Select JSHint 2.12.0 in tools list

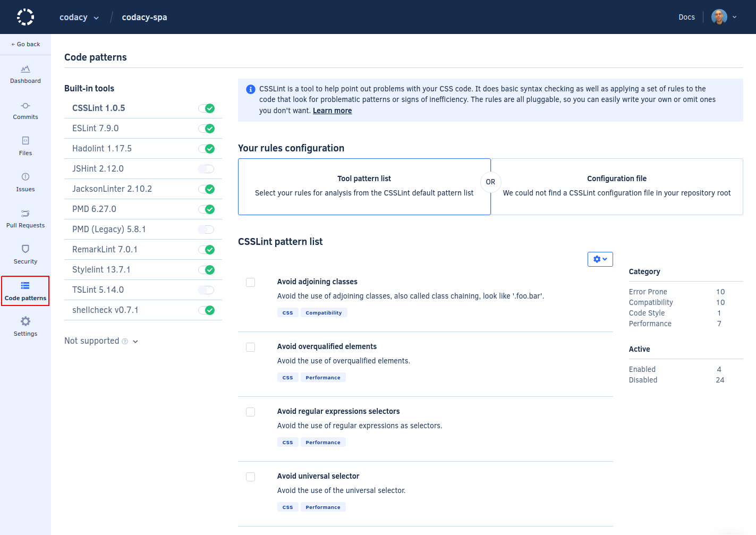pos(98,169)
